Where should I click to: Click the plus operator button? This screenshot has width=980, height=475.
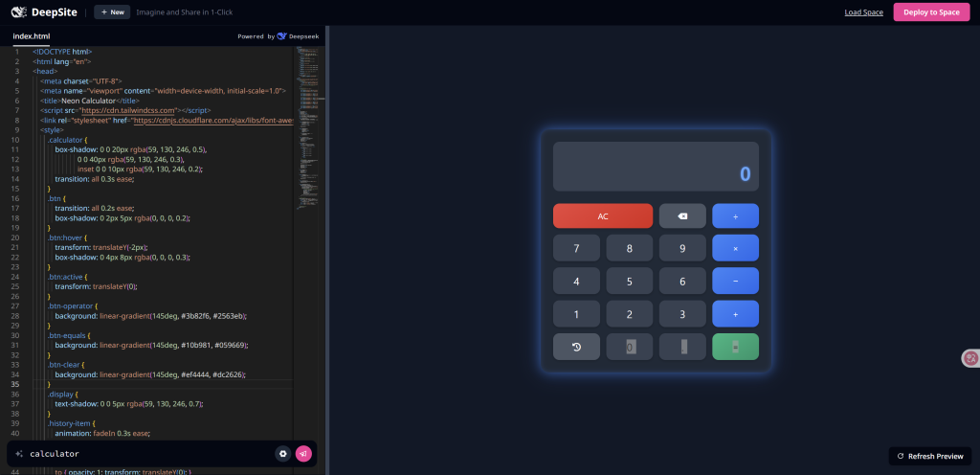pos(736,314)
